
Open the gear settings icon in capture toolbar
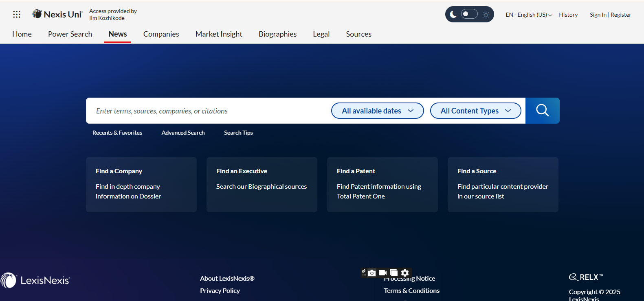tap(405, 273)
